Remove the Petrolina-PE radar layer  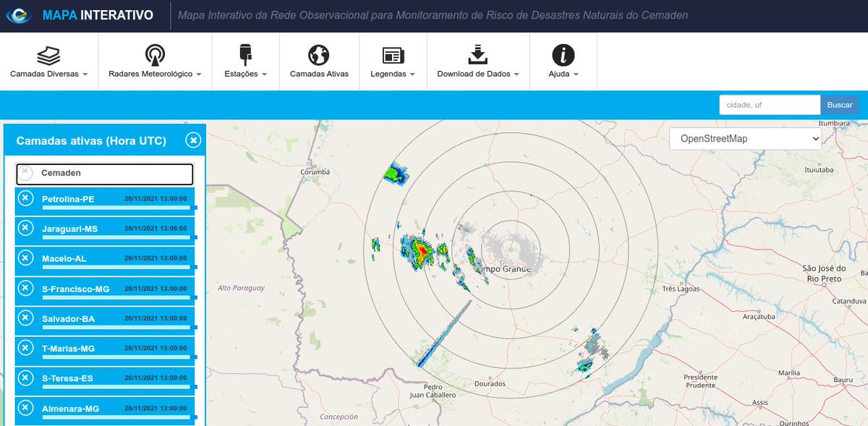tap(25, 198)
